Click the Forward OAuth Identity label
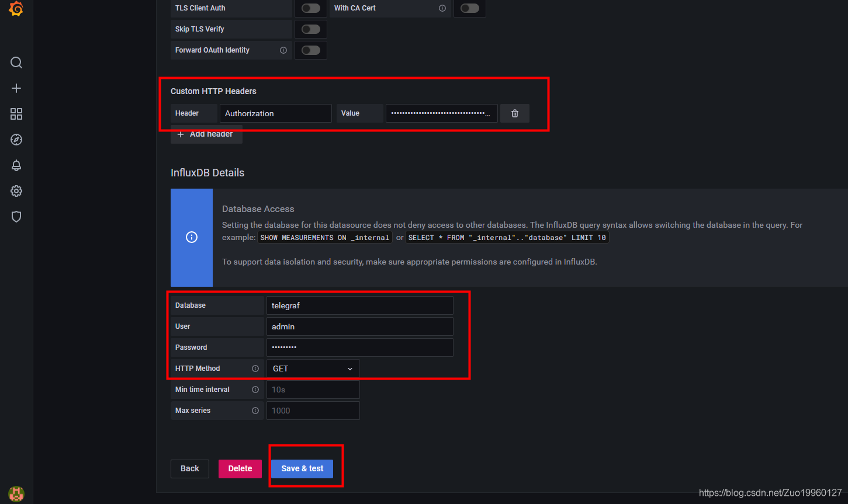The image size is (848, 504). click(212, 50)
